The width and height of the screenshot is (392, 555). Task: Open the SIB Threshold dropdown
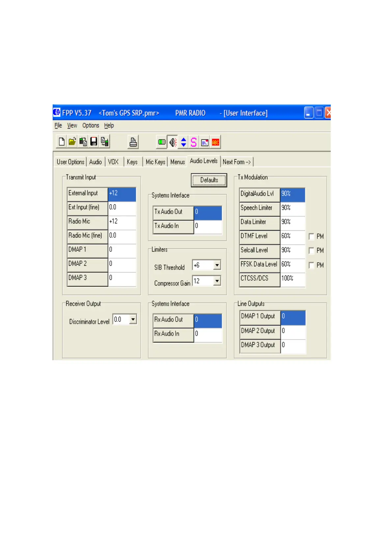click(x=217, y=265)
